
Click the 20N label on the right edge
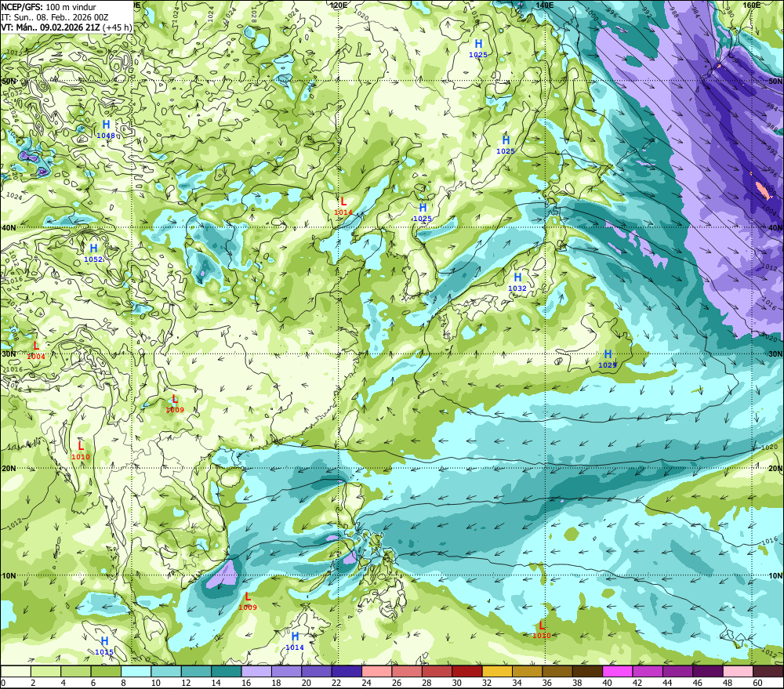click(x=775, y=469)
